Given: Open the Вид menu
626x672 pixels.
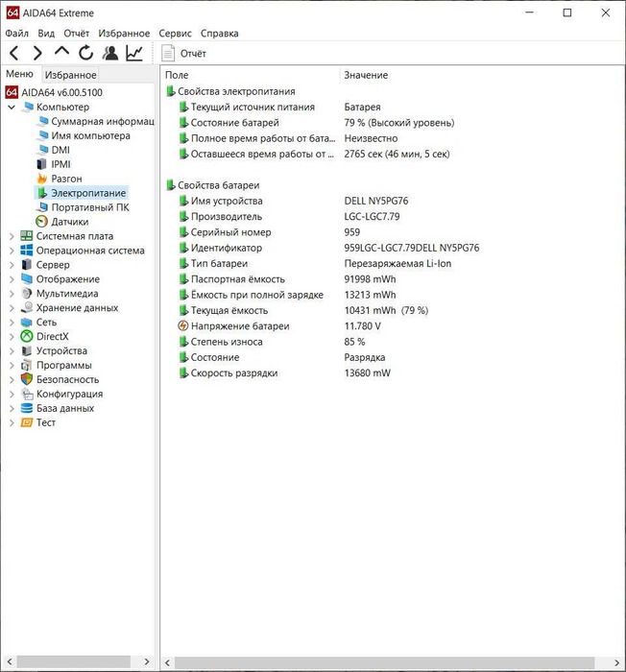Looking at the screenshot, I should coord(46,34).
